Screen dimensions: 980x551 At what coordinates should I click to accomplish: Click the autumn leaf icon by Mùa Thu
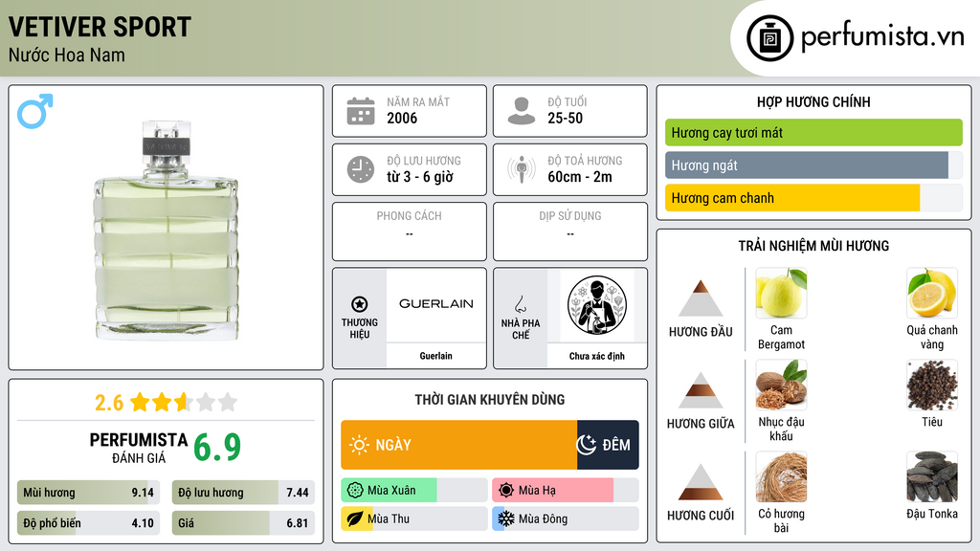(x=354, y=518)
